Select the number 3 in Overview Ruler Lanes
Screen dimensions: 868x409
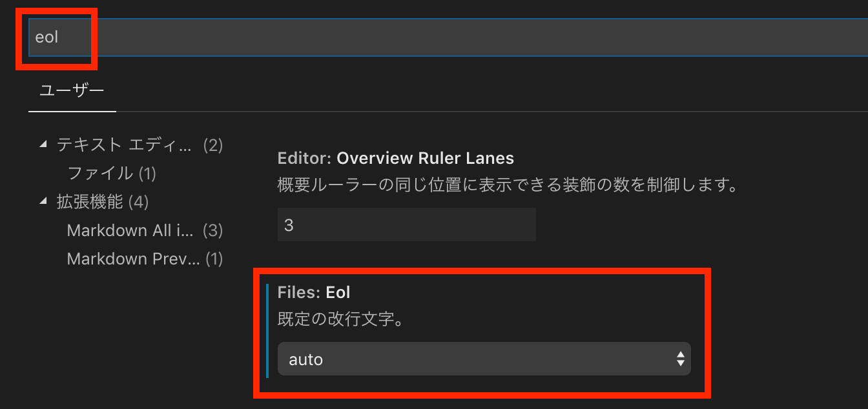(290, 224)
